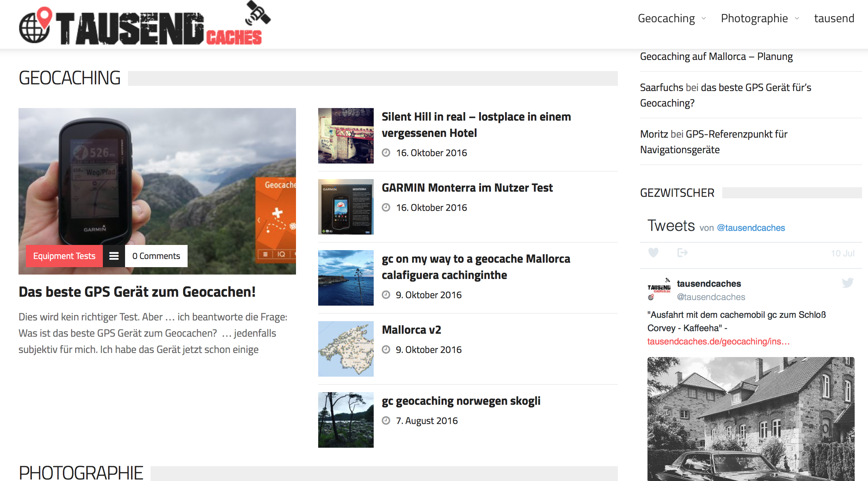Click clock icon beside Monterra post date

pyautogui.click(x=386, y=208)
